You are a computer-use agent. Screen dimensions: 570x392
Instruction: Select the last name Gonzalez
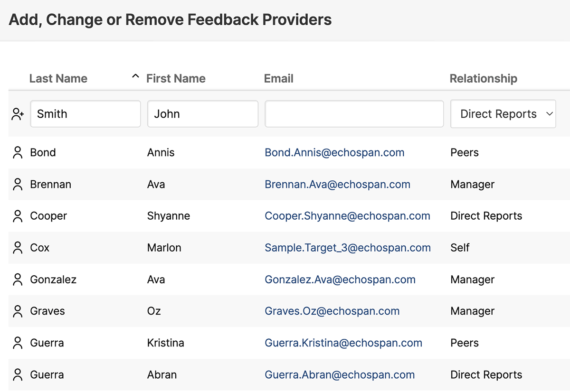point(53,280)
